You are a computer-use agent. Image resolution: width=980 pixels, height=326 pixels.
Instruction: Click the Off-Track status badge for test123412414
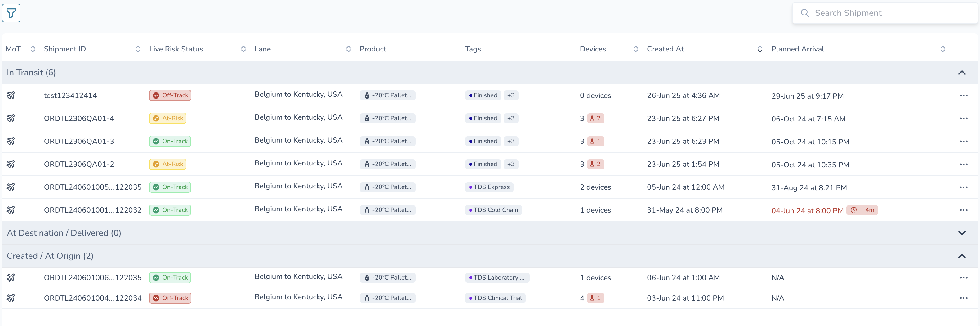click(x=170, y=95)
